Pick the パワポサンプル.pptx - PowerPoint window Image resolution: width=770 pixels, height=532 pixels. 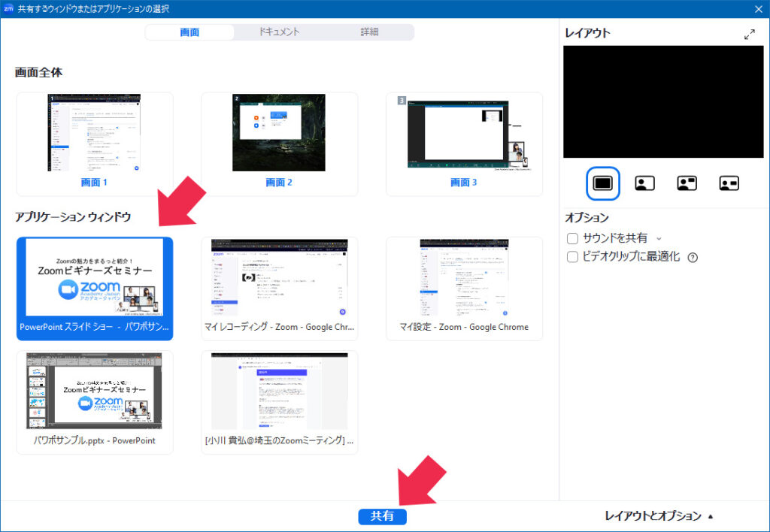95,401
